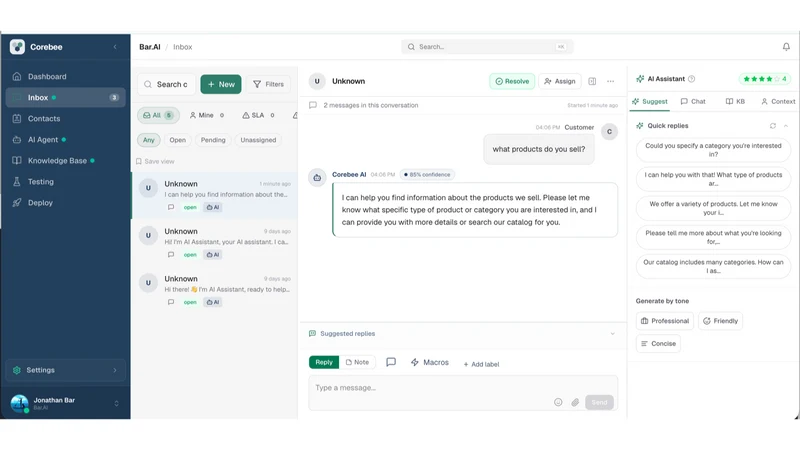Open the conversation starting "Hi there!"

pyautogui.click(x=215, y=290)
